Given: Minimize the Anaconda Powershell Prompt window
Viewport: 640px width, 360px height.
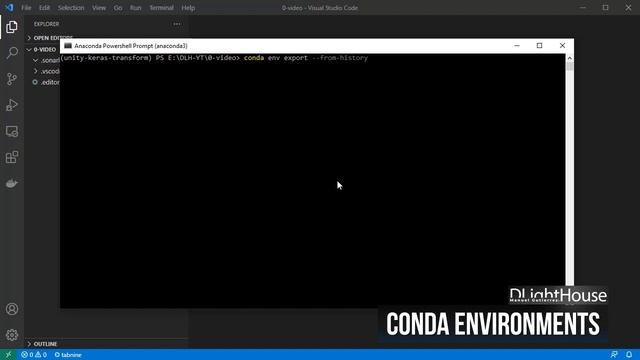Looking at the screenshot, I should coord(517,46).
